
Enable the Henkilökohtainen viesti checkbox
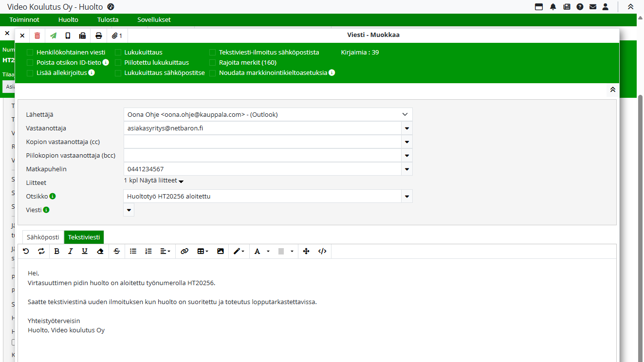tap(30, 53)
